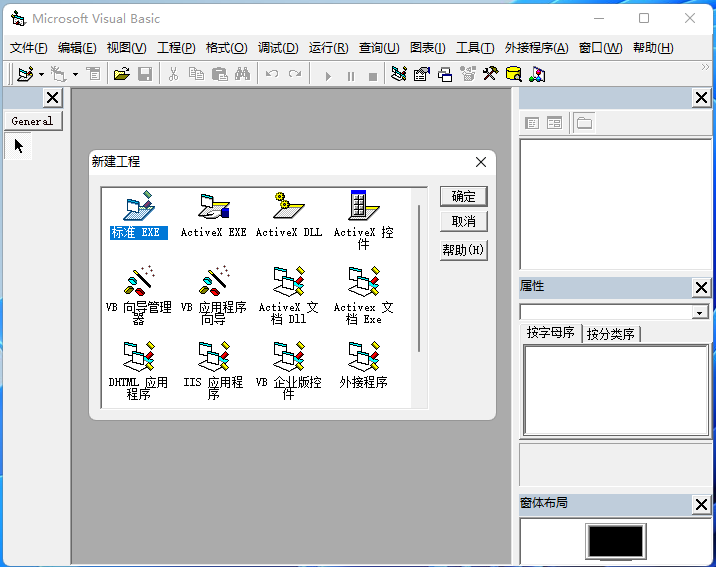Viewport: 716px width, 567px height.
Task: Open the Data View Window icon
Action: [x=514, y=74]
